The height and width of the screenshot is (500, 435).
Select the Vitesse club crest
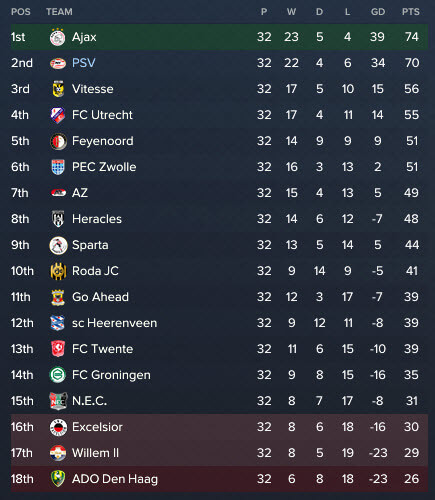click(58, 89)
